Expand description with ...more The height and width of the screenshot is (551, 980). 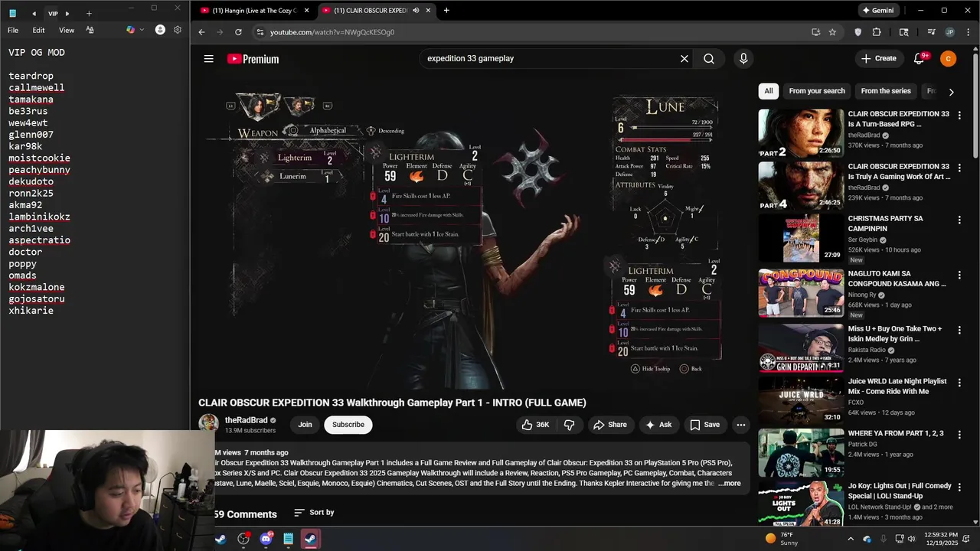coord(730,483)
